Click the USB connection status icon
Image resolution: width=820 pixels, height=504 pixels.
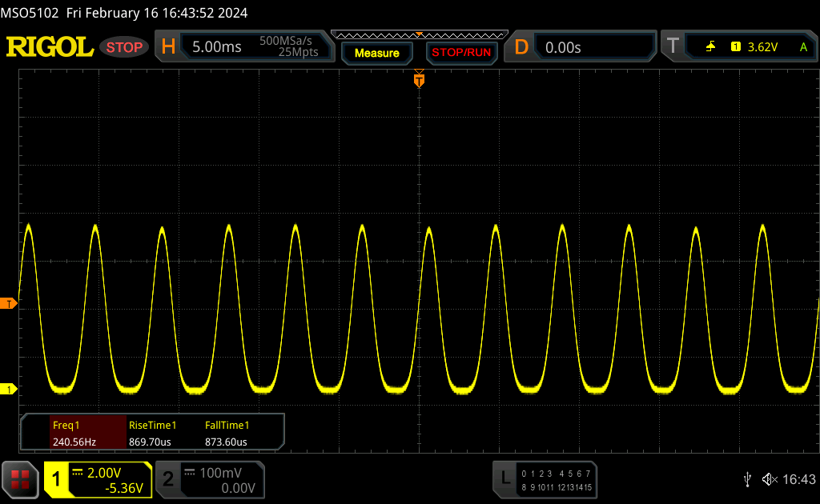pos(747,479)
